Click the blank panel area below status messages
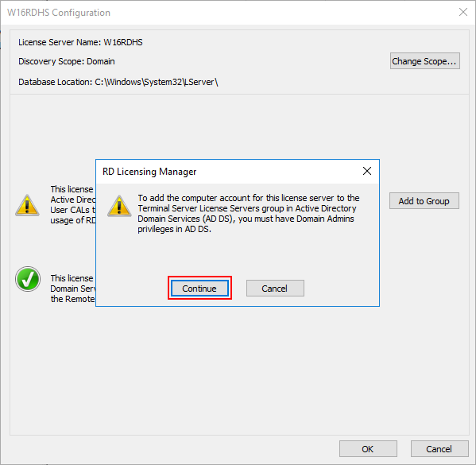This screenshot has width=476, height=465. click(x=239, y=370)
